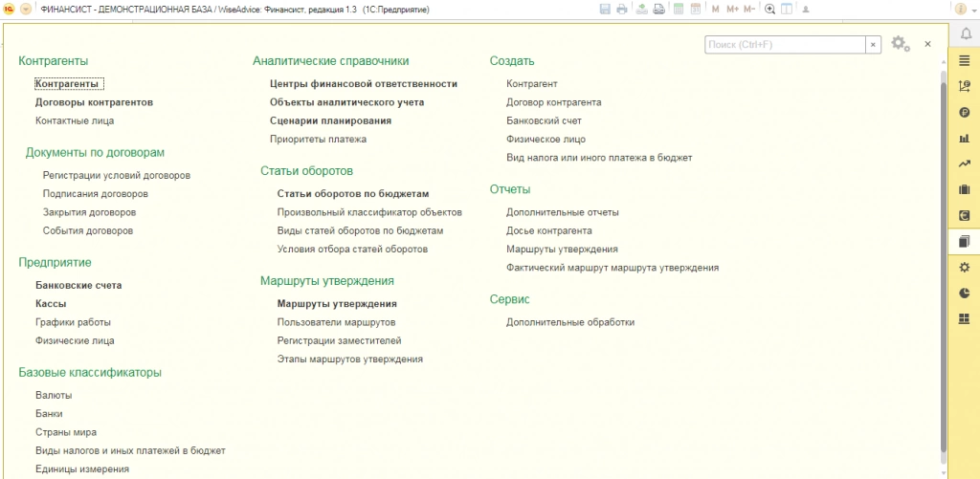This screenshot has height=479, width=980.
Task: Click the stacked documents sidebar icon
Action: pyautogui.click(x=965, y=241)
